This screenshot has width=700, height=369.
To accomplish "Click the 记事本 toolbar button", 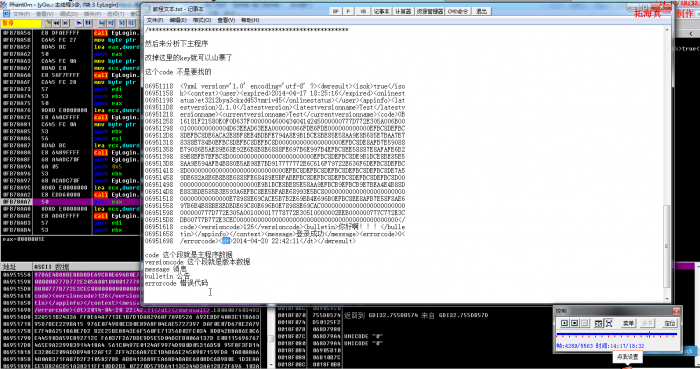I will (x=381, y=11).
